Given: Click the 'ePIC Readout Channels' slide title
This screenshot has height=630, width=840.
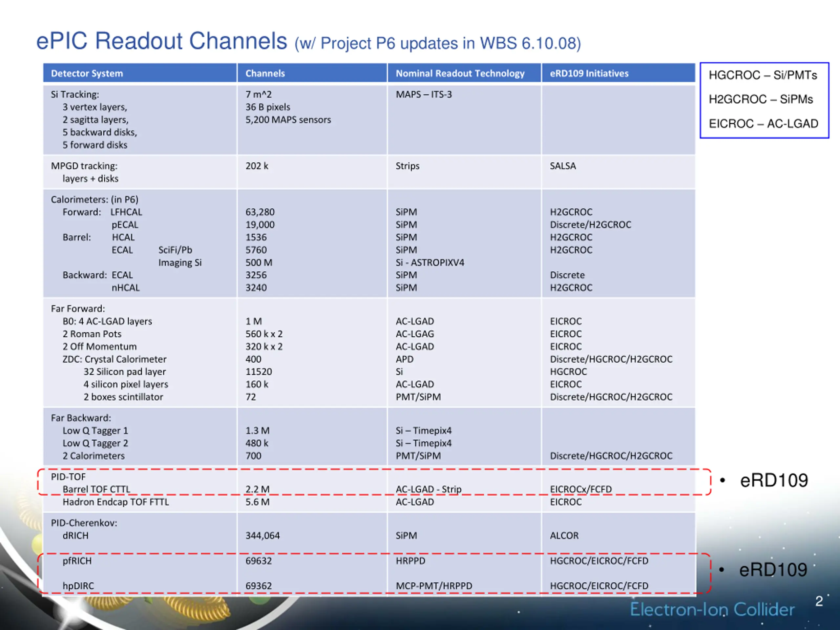Looking at the screenshot, I should point(161,41).
